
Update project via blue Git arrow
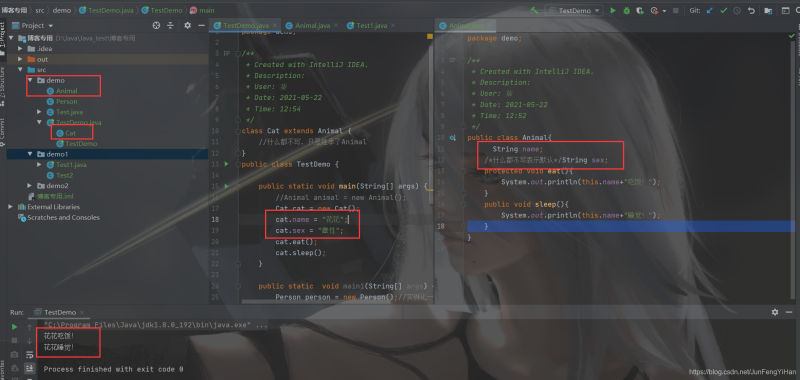709,10
